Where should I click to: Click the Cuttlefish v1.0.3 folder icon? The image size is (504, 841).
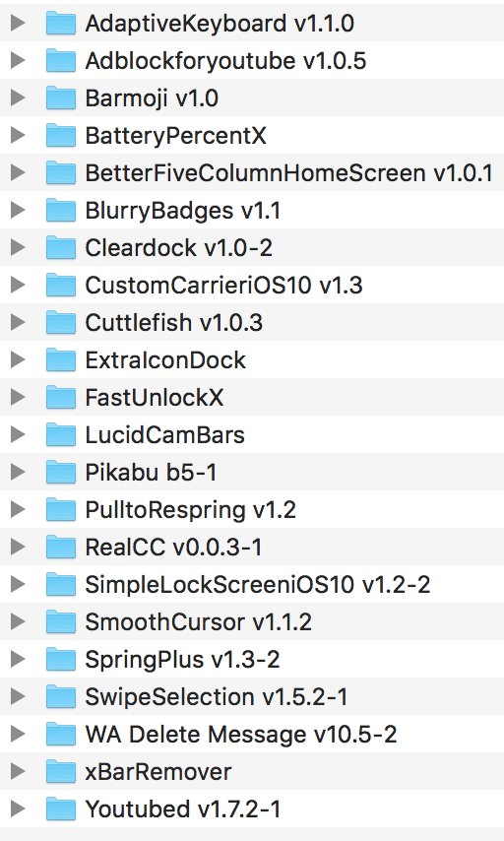(x=61, y=322)
